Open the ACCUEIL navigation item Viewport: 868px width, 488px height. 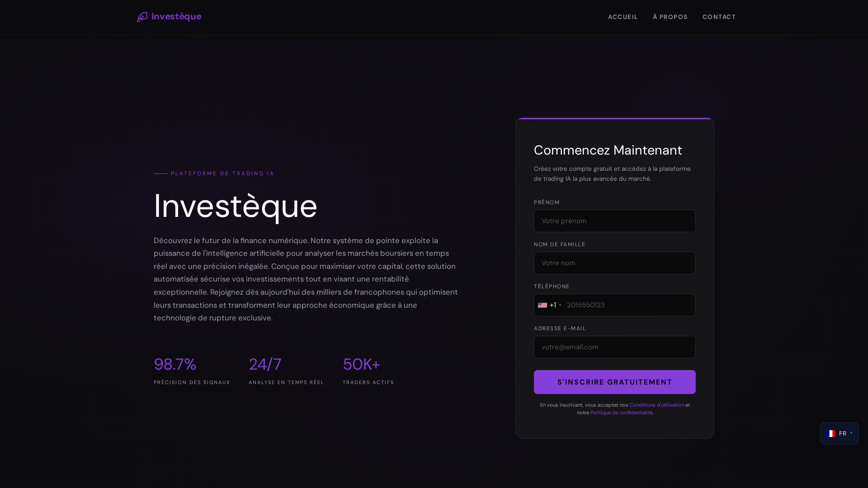623,17
